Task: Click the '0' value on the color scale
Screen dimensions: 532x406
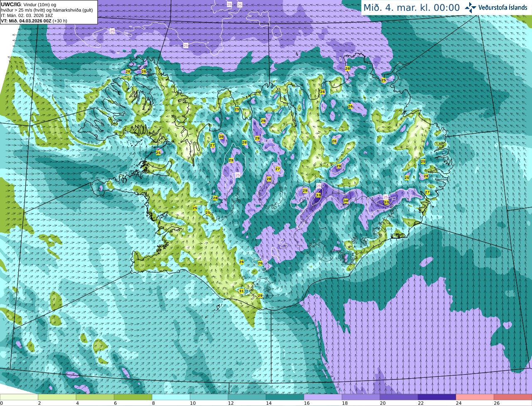Action: tap(2, 403)
